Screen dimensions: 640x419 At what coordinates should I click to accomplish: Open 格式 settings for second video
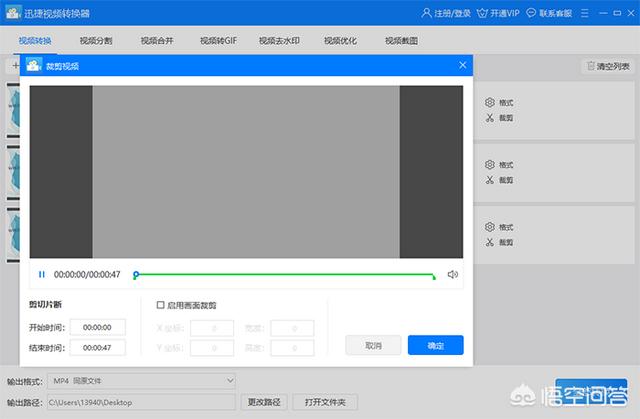point(499,164)
